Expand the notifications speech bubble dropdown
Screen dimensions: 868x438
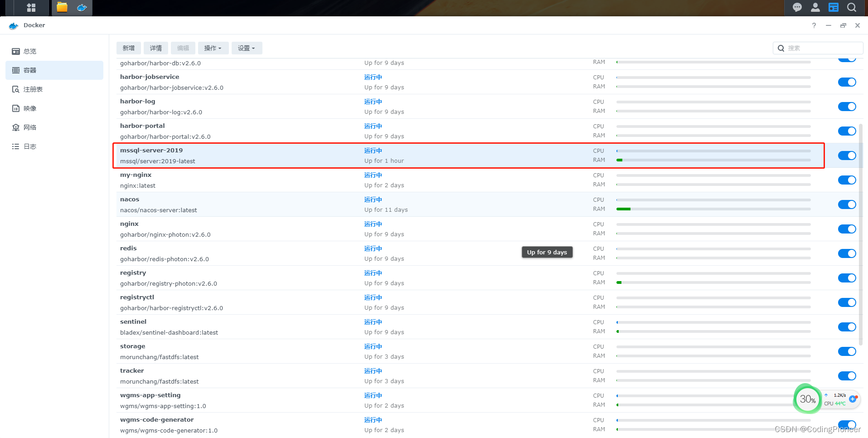coord(796,7)
